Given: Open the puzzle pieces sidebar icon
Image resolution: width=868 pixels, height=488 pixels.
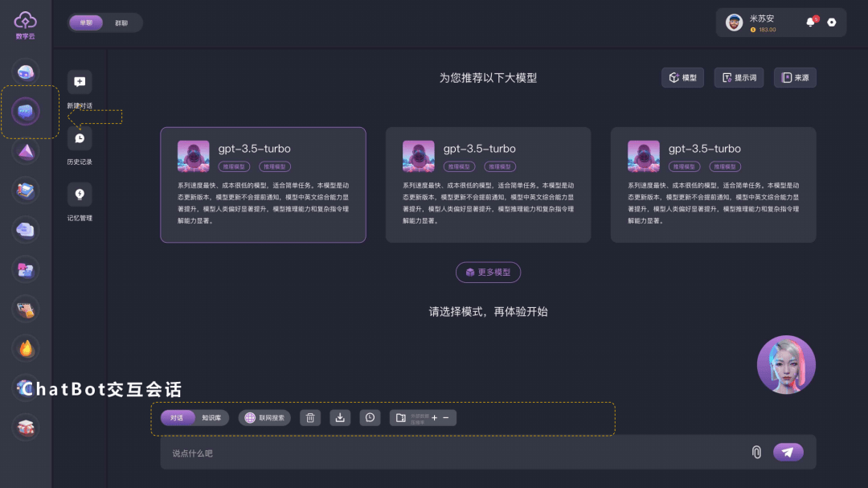Looking at the screenshot, I should coord(26,270).
